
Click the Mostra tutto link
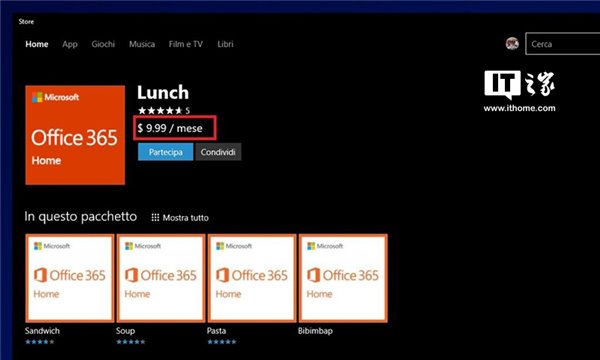pos(186,218)
